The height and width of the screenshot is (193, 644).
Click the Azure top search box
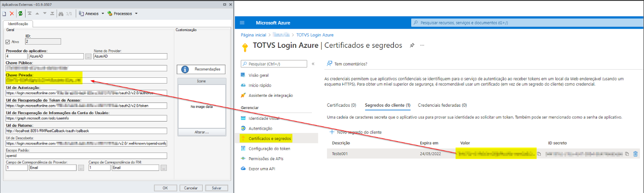click(x=527, y=23)
